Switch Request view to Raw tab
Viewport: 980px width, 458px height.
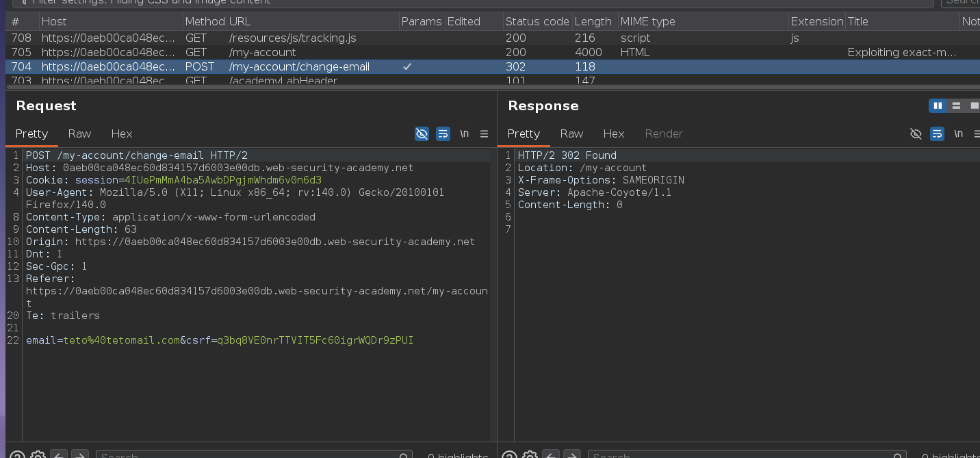coord(79,133)
